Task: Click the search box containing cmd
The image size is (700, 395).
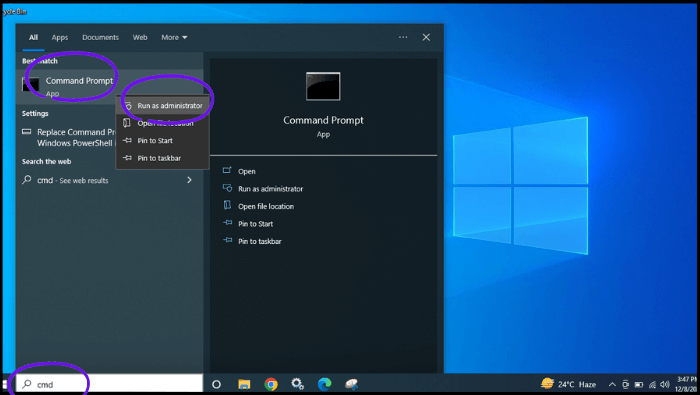Action: [109, 384]
